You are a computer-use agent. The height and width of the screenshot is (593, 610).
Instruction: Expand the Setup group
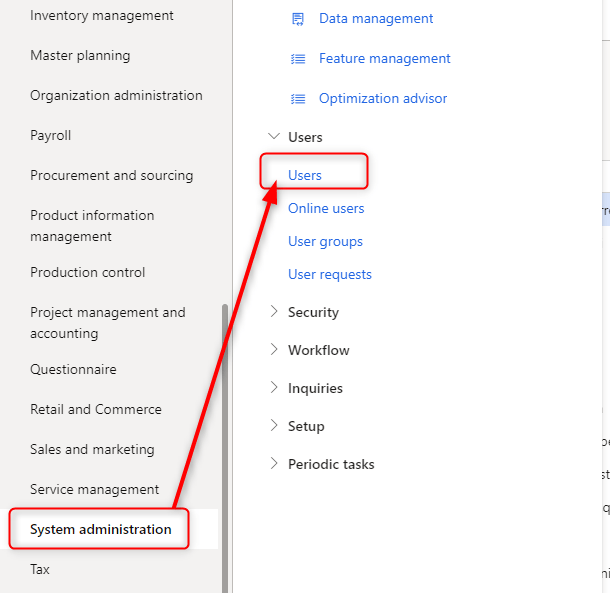273,426
